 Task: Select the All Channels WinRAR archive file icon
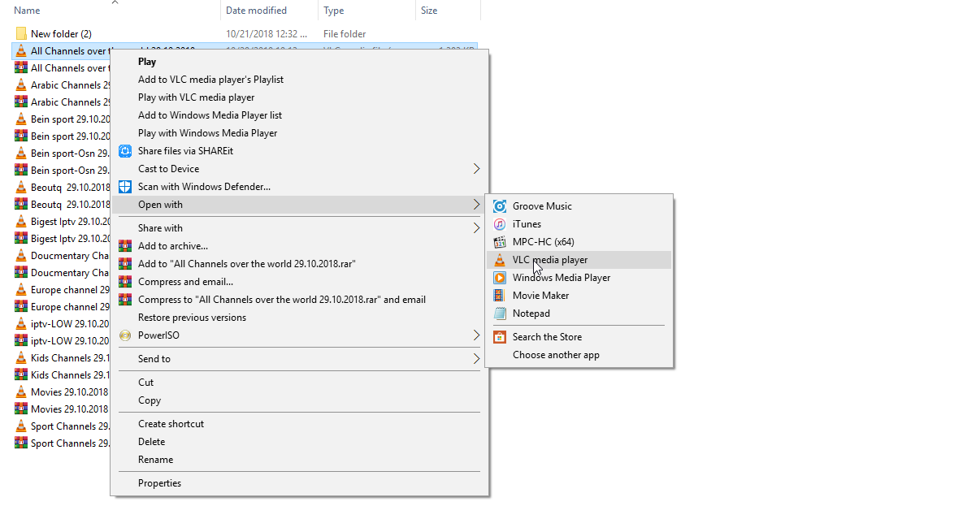point(21,68)
